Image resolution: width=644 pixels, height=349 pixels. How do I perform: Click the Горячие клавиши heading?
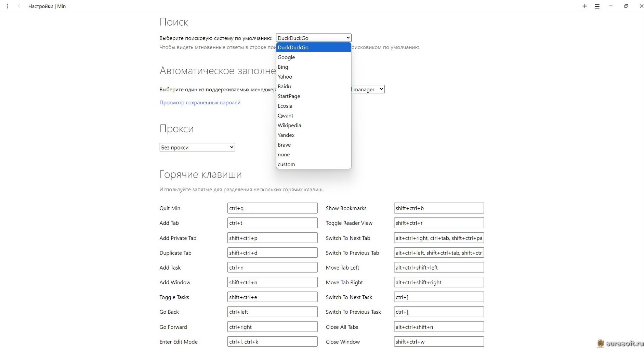[x=200, y=174]
